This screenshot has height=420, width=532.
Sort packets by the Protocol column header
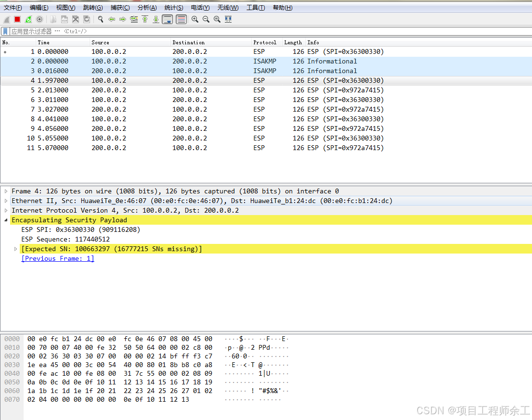coord(267,42)
